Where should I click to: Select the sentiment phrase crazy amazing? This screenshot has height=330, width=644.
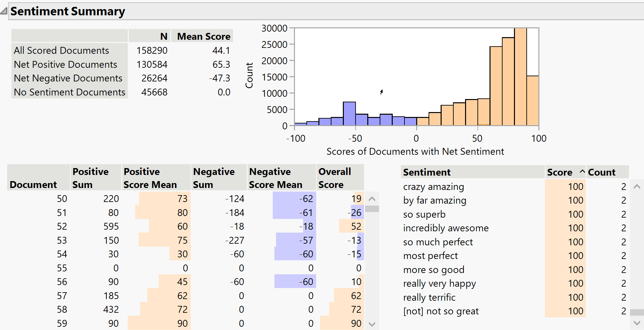(433, 187)
